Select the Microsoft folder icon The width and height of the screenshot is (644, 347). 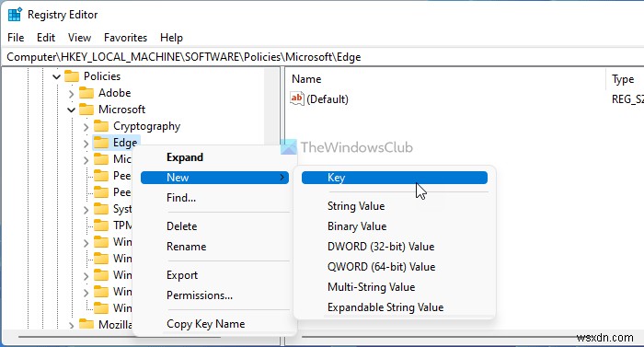coord(86,110)
